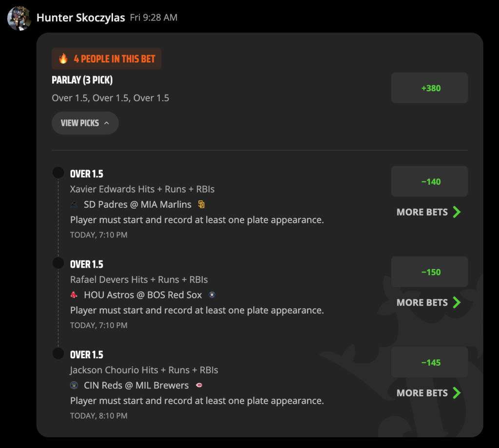This screenshot has height=448, width=499.
Task: Click chevron arrow beside View Picks
Action: tap(107, 123)
